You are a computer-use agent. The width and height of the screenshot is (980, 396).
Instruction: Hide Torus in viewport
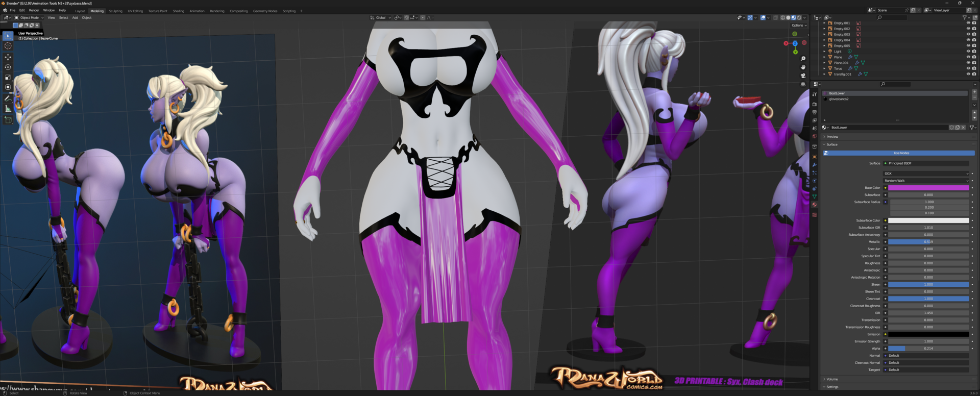tap(968, 68)
